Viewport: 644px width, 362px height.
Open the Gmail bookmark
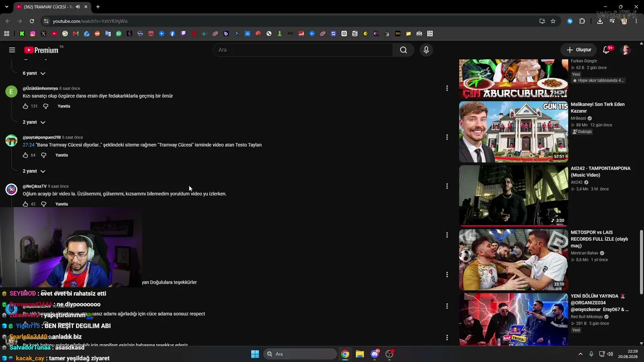pos(76,34)
